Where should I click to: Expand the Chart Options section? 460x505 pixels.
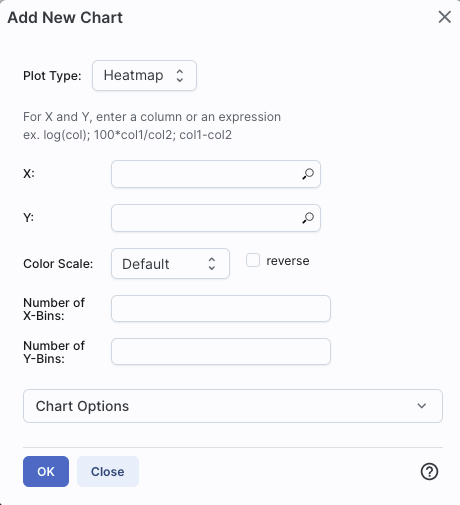[233, 406]
